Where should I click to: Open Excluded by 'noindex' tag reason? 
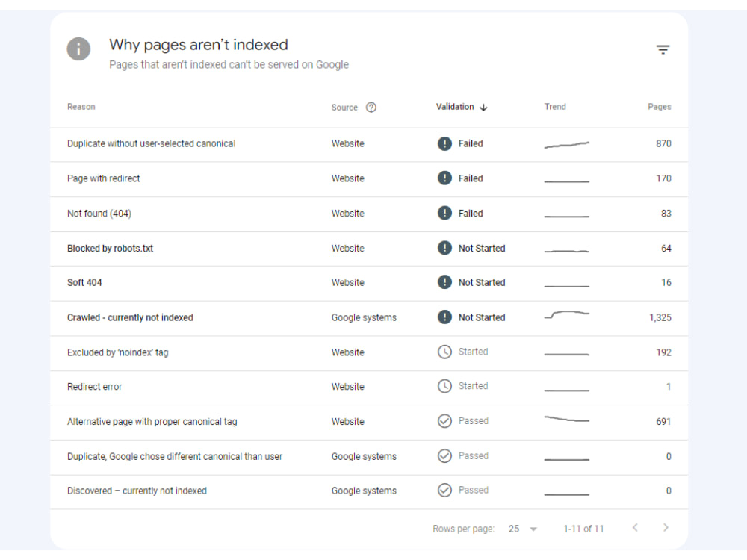(x=118, y=352)
